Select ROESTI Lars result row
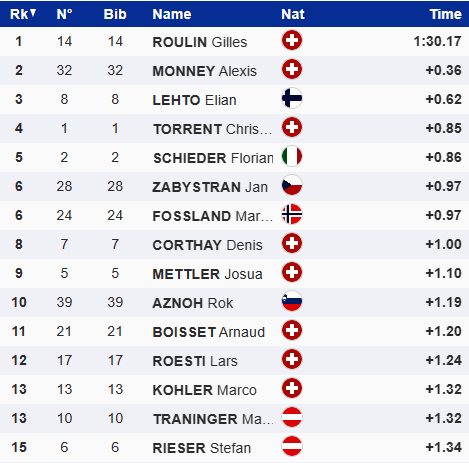Viewport: 469px width, 463px height. pyautogui.click(x=234, y=360)
